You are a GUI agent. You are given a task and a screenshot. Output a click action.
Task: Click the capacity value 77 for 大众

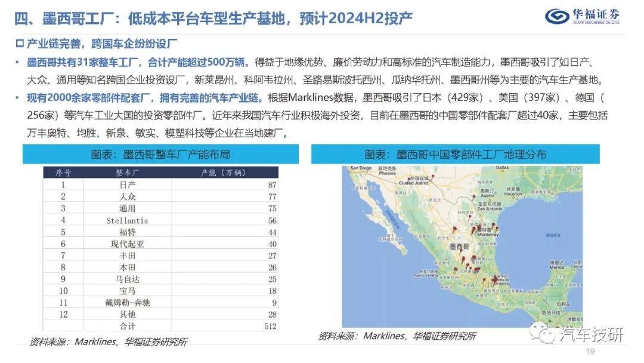pyautogui.click(x=273, y=196)
